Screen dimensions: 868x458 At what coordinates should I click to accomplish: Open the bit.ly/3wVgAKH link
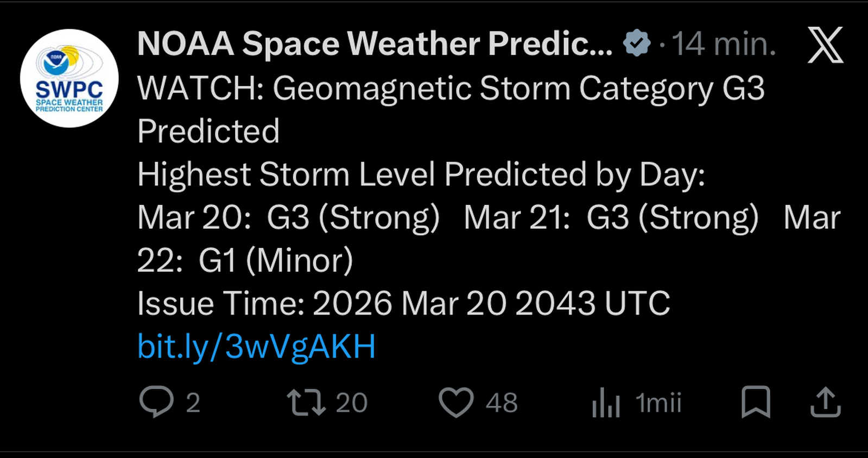[256, 347]
